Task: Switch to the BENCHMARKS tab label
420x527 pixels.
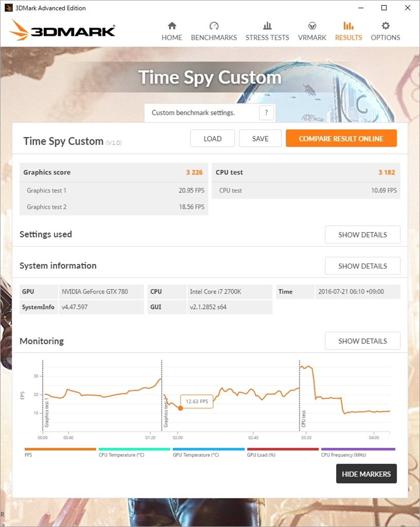Action: pyautogui.click(x=214, y=38)
